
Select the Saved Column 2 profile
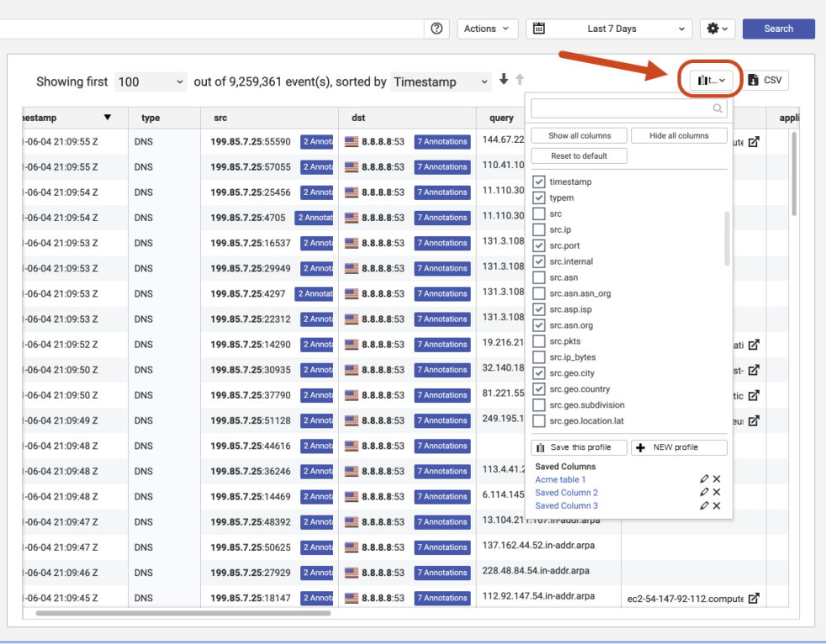pyautogui.click(x=566, y=492)
